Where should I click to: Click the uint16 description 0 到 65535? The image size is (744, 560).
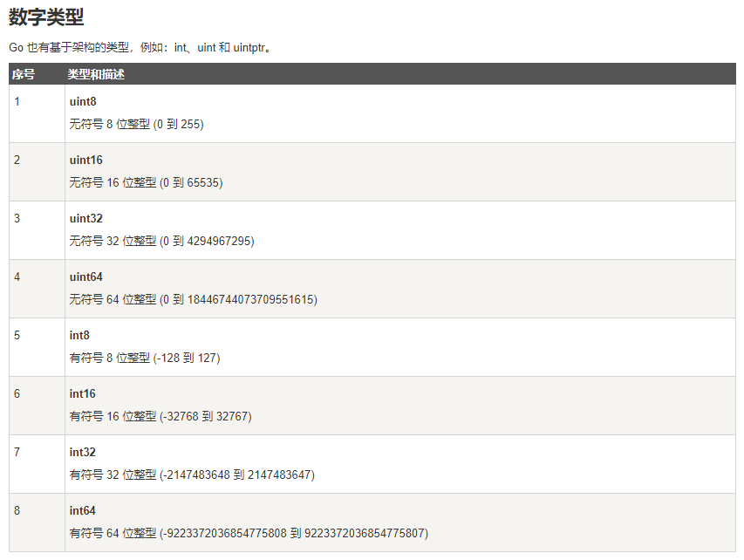tap(147, 182)
